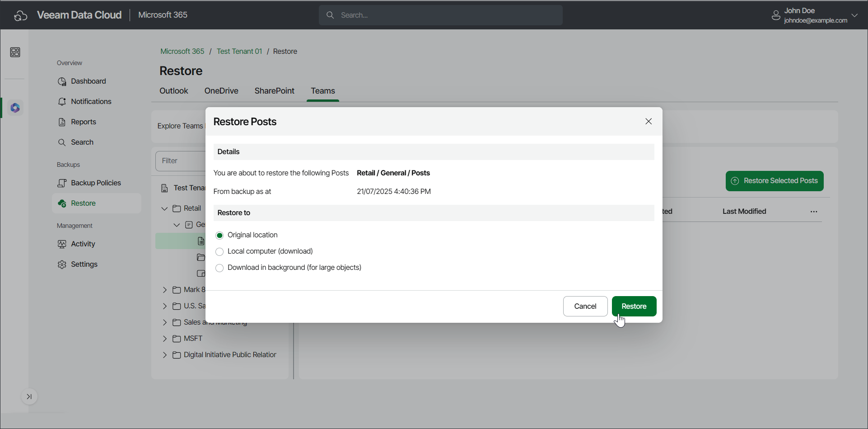Click the Activity monitor icon
Screen dimensions: 868x429
tap(62, 244)
